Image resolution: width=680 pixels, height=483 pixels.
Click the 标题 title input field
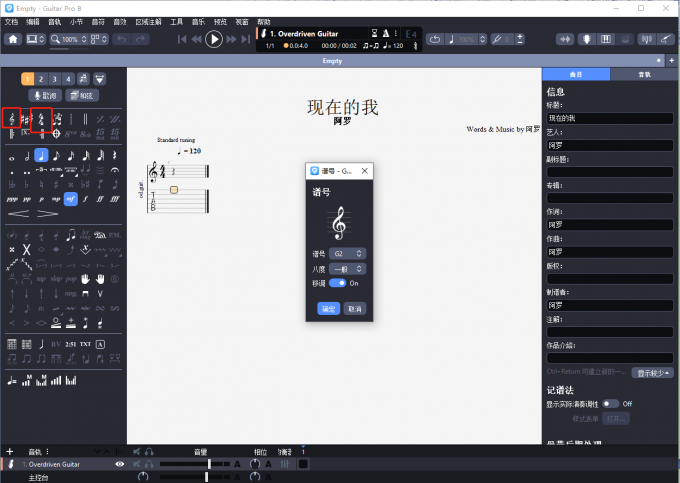(610, 118)
